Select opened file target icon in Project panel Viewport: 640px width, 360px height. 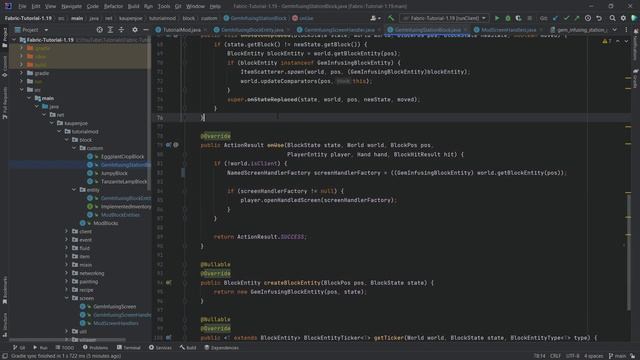(x=100, y=30)
